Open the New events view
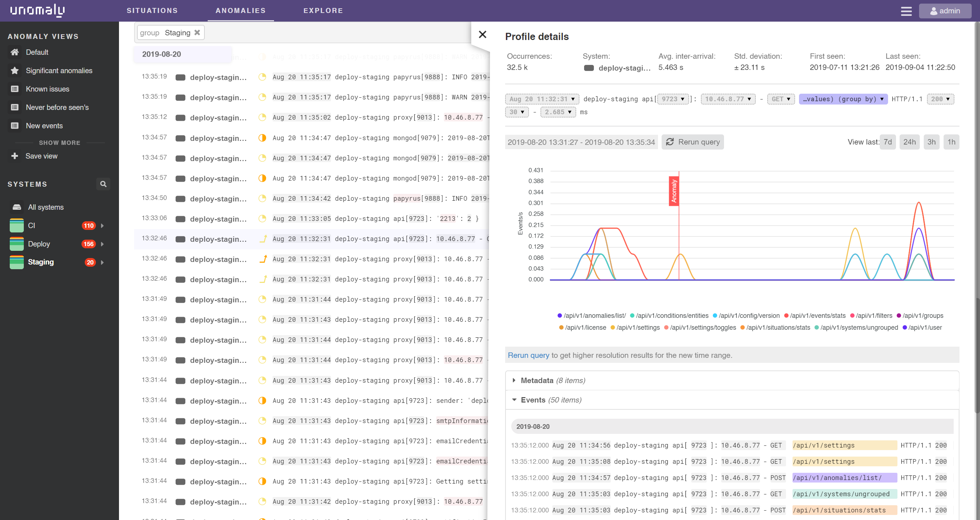980x520 pixels. tap(44, 126)
